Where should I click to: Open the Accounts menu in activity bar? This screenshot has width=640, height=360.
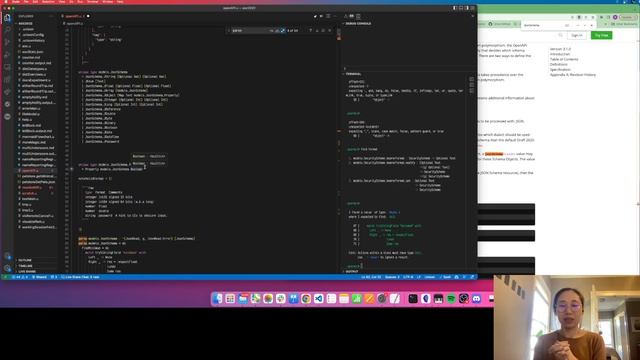coord(7,256)
